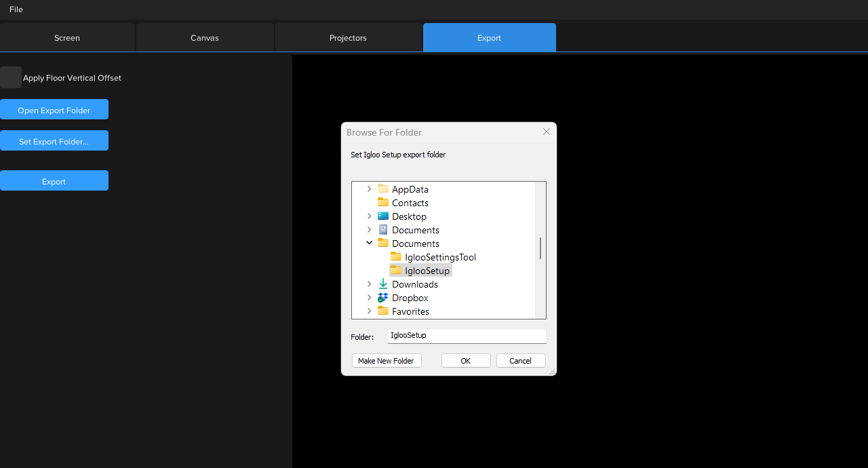Click Make New Folder button

tap(386, 361)
